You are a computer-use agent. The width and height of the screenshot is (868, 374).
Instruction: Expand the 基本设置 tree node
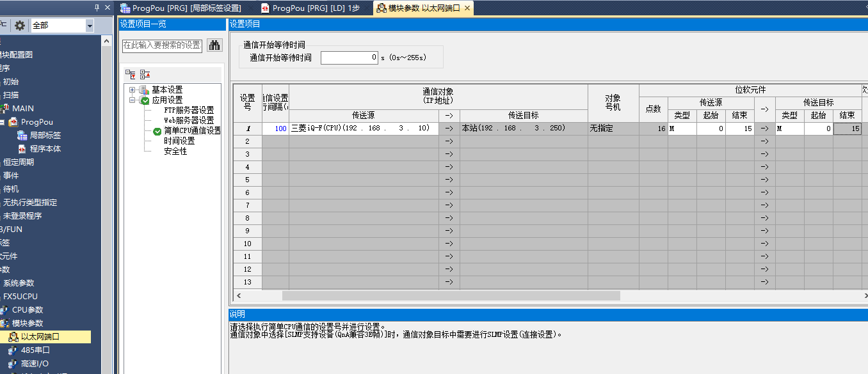(x=133, y=90)
